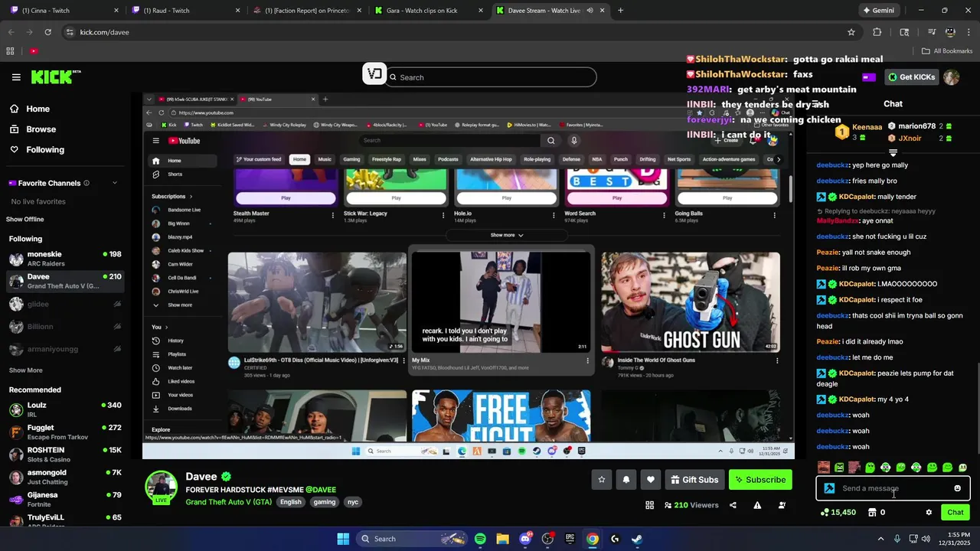Click the Get KICKs button
The height and width of the screenshot is (551, 980).
tap(911, 77)
